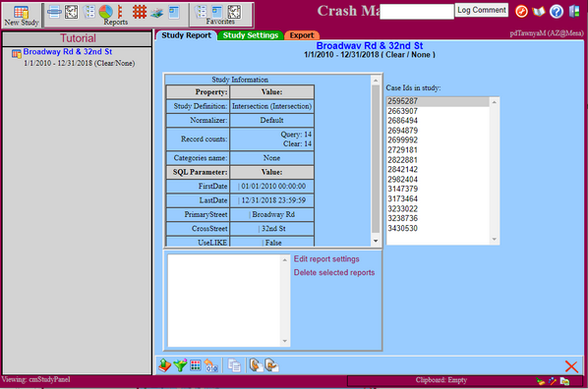Select case ID 3238736

pyautogui.click(x=438, y=218)
